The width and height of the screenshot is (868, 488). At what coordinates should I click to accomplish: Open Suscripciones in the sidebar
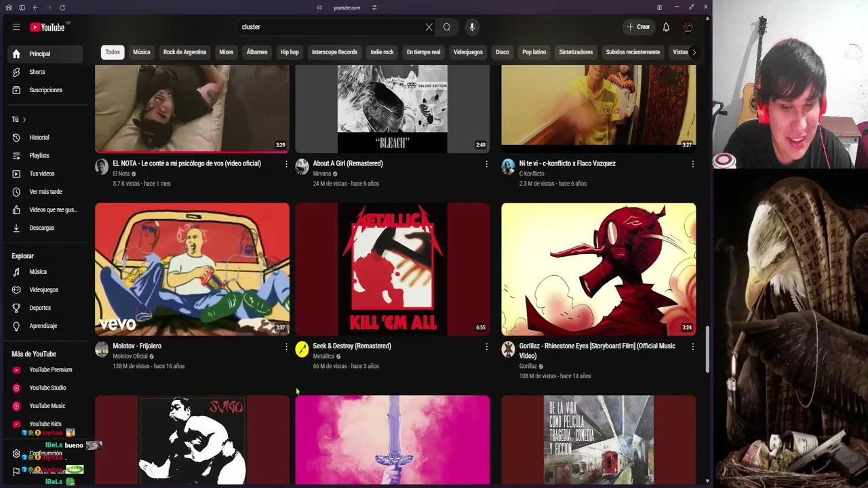45,90
